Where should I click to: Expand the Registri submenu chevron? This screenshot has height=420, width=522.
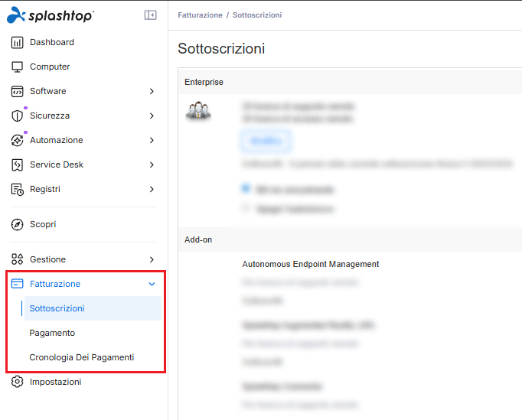click(152, 190)
